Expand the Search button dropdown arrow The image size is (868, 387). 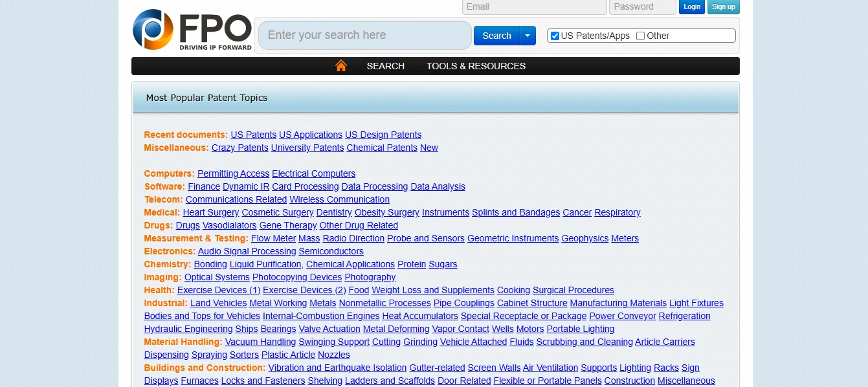pyautogui.click(x=528, y=36)
